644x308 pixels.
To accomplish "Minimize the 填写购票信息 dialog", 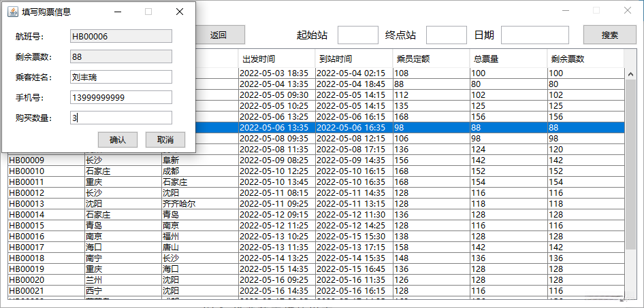I will click(118, 12).
